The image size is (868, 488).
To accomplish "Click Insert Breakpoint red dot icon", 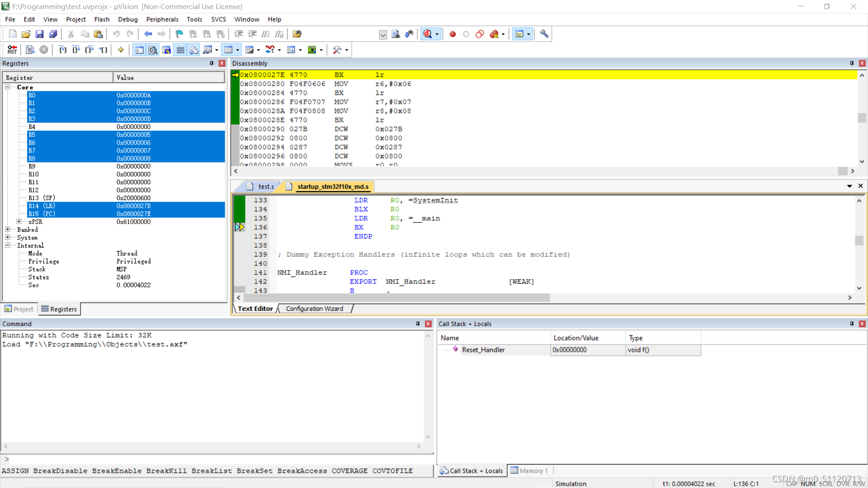I will click(453, 34).
